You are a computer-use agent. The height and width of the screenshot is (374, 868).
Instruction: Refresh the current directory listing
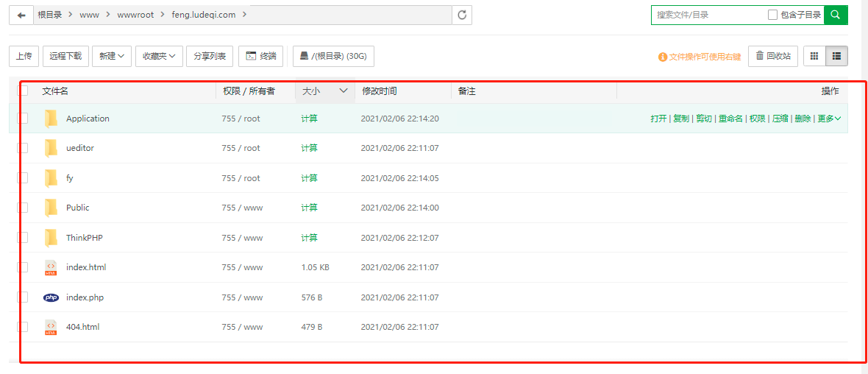click(462, 15)
